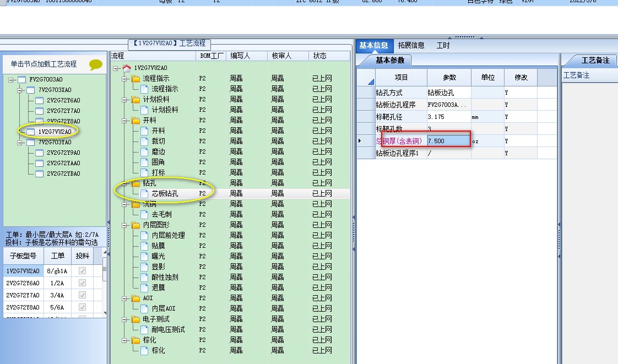Click document icon beside 贴膜

pyautogui.click(x=144, y=246)
